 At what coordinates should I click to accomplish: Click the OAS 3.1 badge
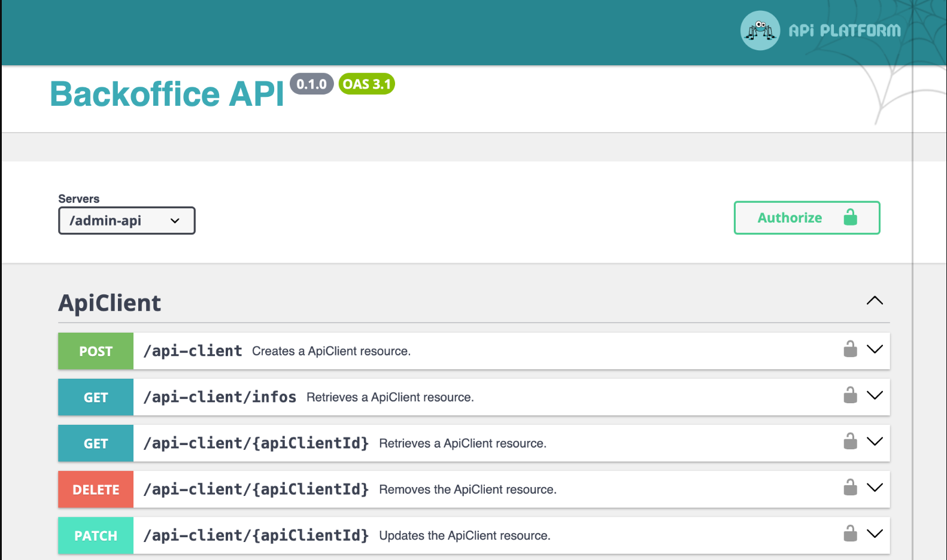367,84
